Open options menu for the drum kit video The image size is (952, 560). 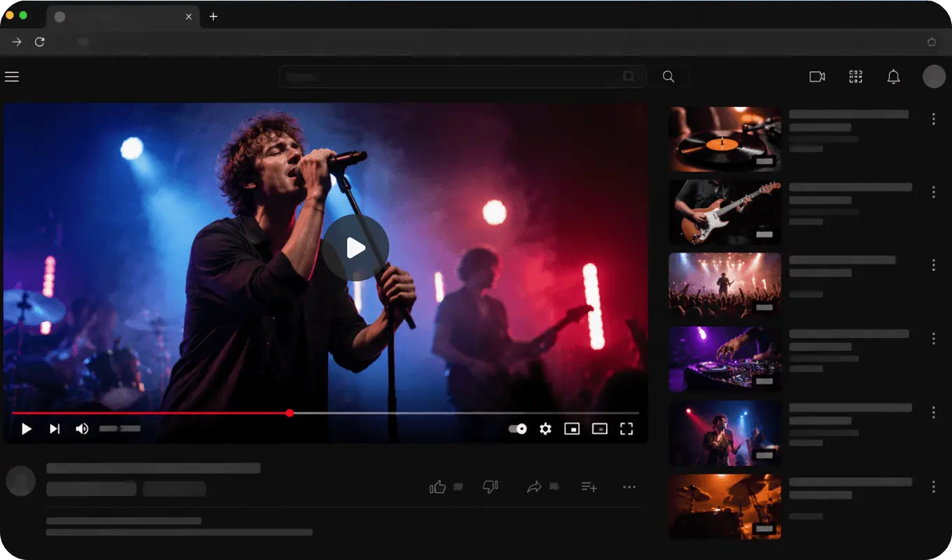[x=933, y=486]
